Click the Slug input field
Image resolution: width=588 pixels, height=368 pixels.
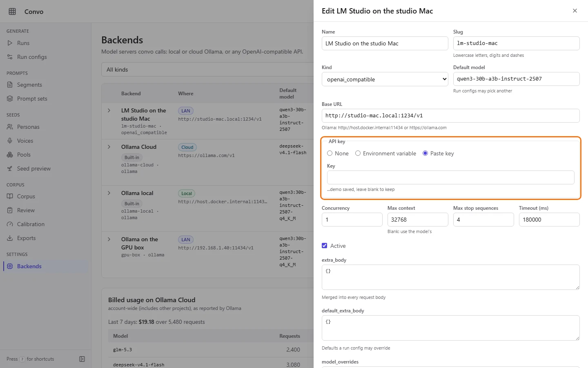click(517, 43)
